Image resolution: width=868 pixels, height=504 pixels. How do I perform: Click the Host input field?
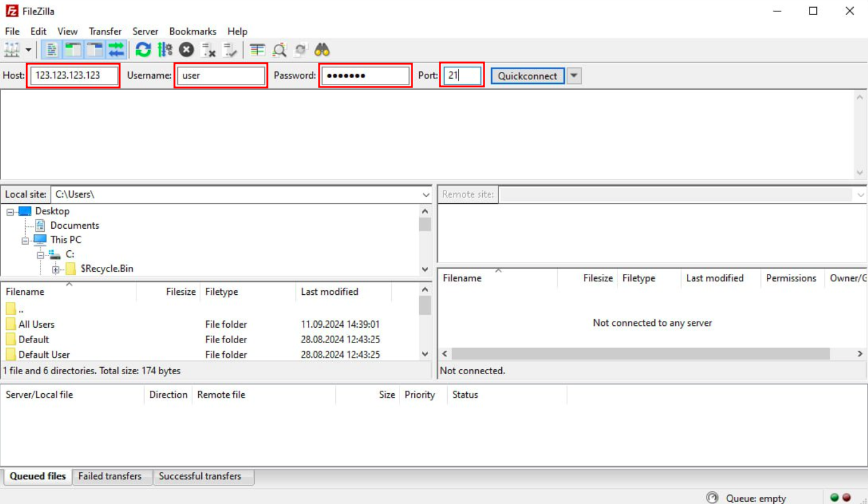(x=73, y=76)
